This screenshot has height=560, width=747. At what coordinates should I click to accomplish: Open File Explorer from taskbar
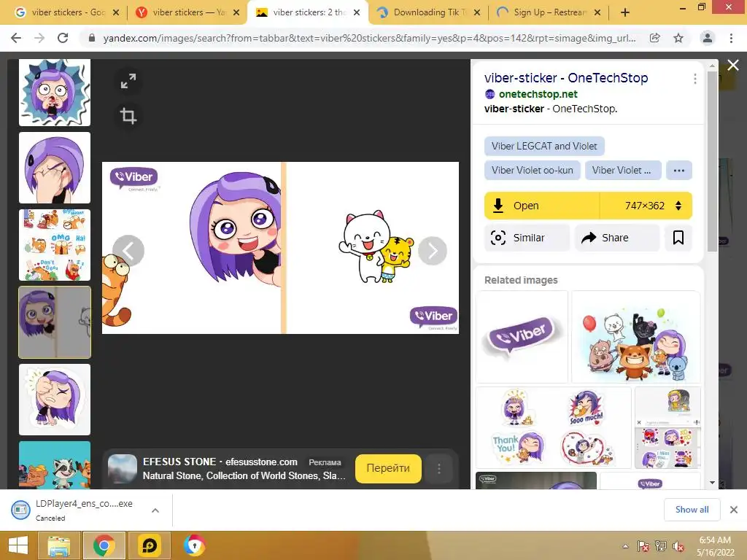coord(59,545)
